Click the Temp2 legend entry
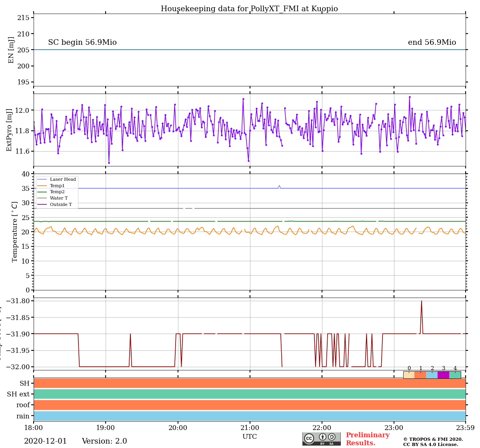Screen dimensions: 480x448 51,192
